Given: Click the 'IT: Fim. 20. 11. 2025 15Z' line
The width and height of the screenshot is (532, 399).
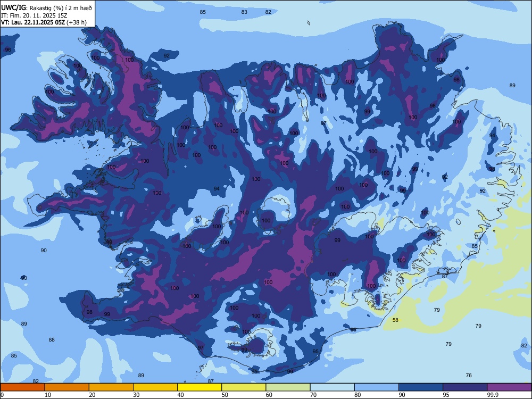Looking at the screenshot, I should [34, 15].
